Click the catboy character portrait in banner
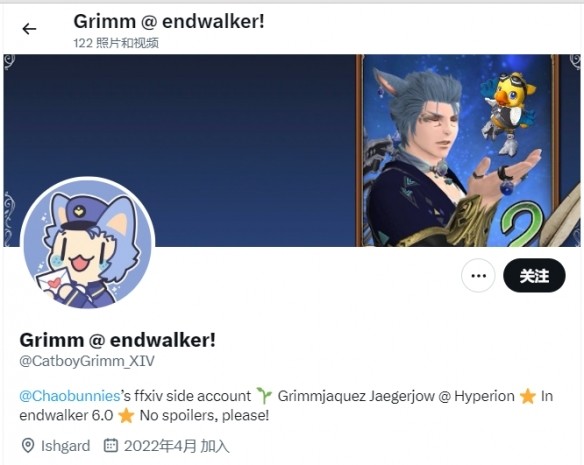The height and width of the screenshot is (465, 584). coord(428,156)
